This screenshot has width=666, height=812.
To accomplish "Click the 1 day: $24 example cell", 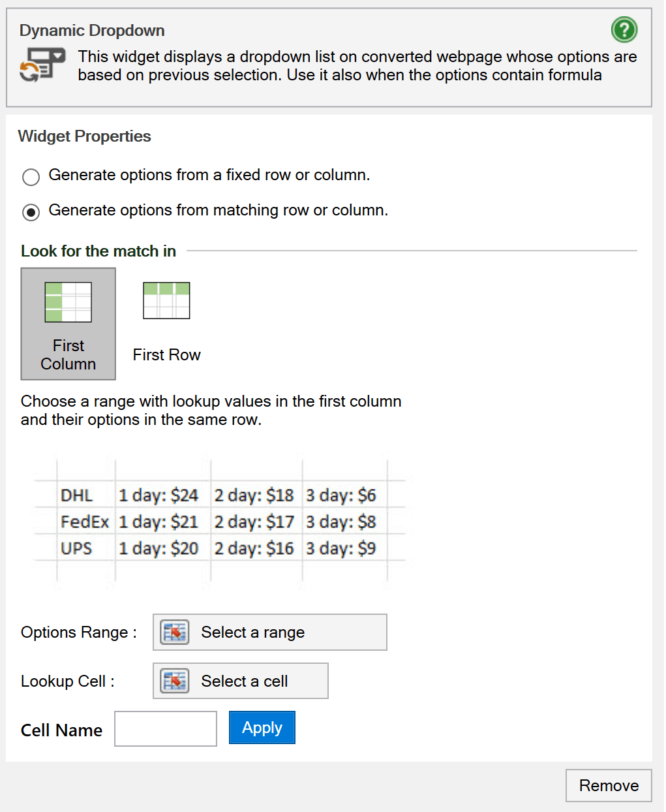I will 159,495.
